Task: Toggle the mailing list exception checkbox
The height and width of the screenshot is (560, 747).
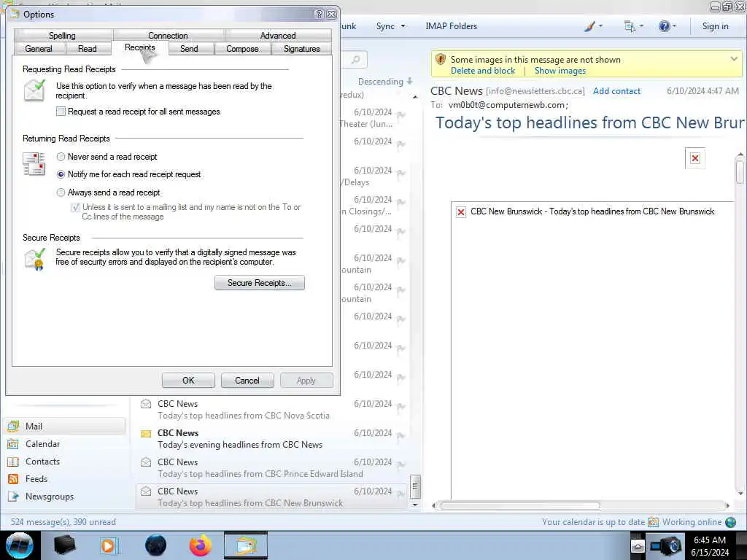Action: point(75,207)
